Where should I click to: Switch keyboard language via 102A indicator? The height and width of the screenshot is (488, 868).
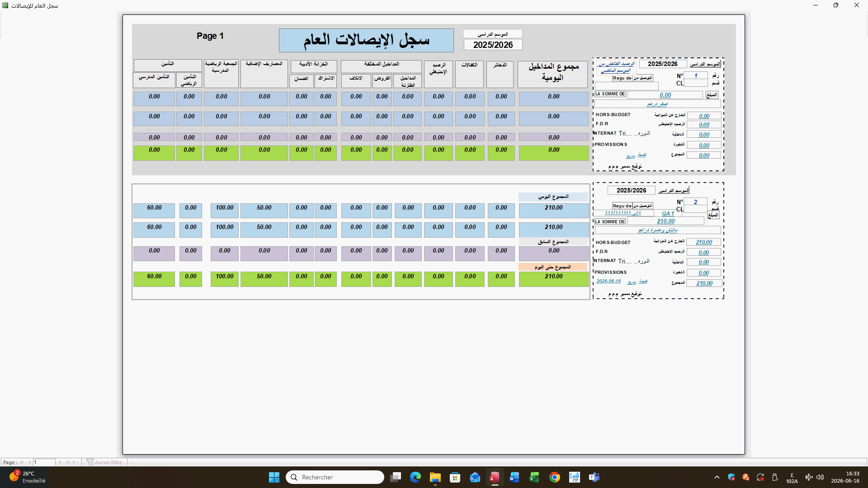(x=792, y=478)
